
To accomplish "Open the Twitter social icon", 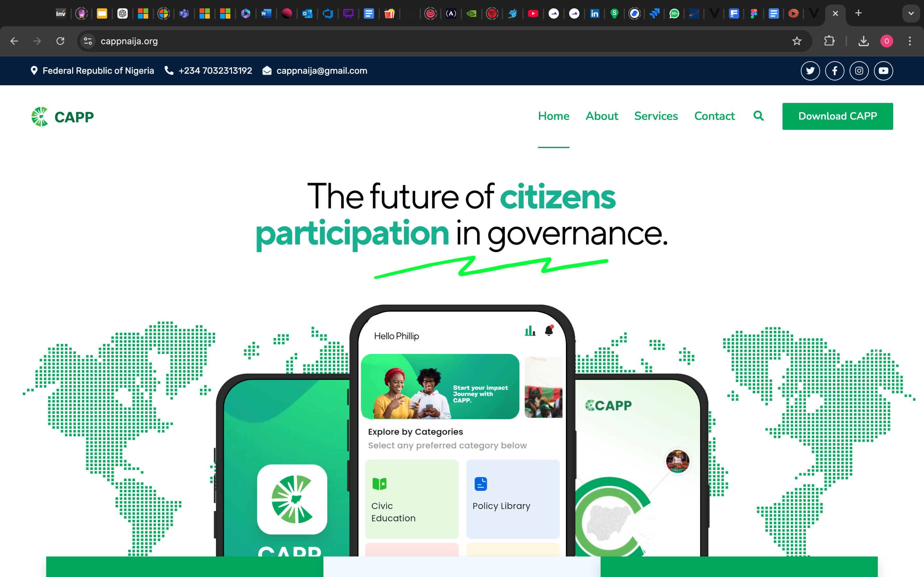I will click(x=810, y=71).
